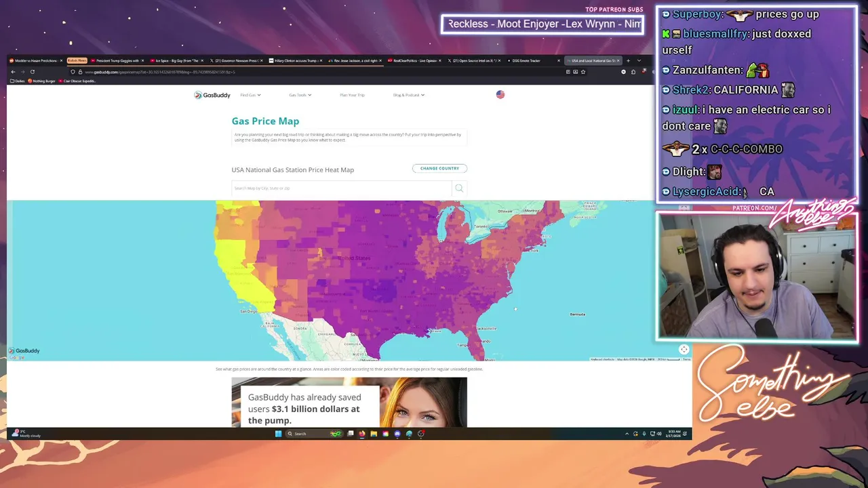The image size is (868, 488).
Task: Click the US flag country icon
Action: 500,95
